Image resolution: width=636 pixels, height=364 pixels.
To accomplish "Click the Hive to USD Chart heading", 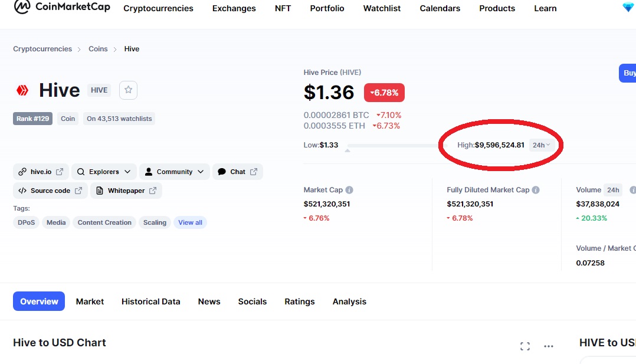I will [x=59, y=343].
